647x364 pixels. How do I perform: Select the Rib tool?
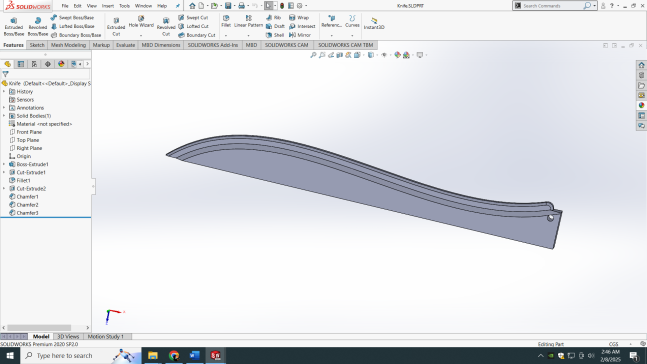(x=274, y=18)
